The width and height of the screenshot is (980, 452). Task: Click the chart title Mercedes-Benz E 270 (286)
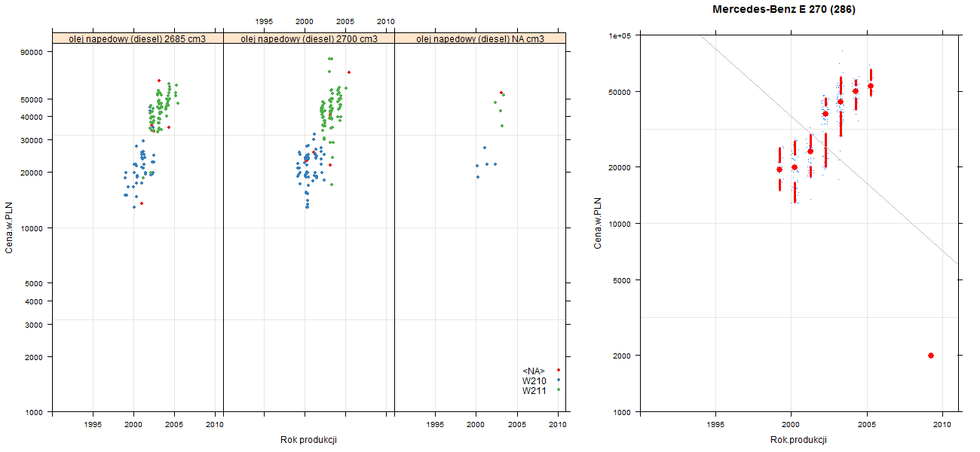coord(783,10)
